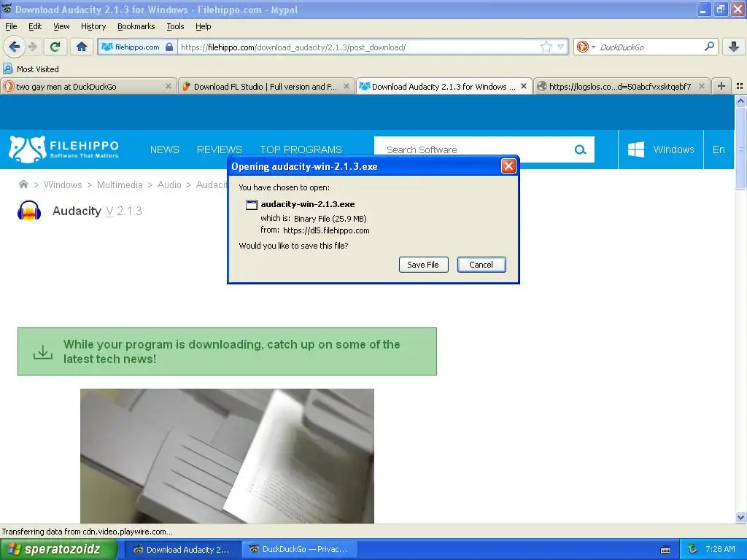The height and width of the screenshot is (560, 747).
Task: Open the list-all-tabs grid icon
Action: click(740, 86)
